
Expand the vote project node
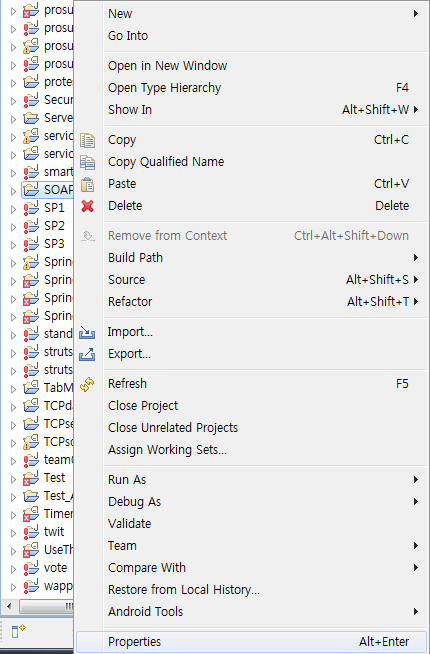[x=13, y=569]
